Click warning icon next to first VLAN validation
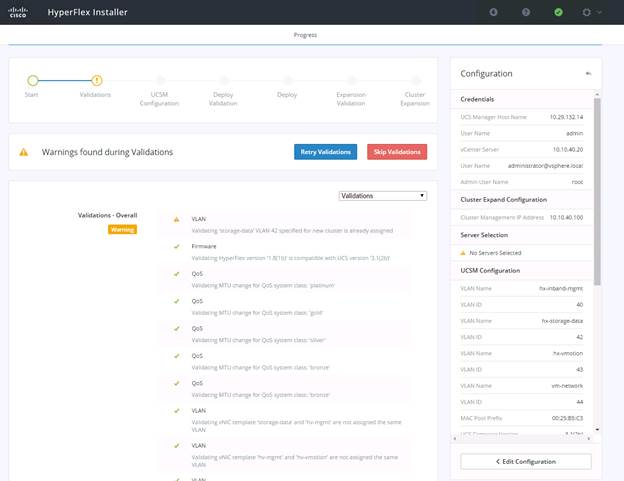Screen dimensions: 624x481 [176, 220]
